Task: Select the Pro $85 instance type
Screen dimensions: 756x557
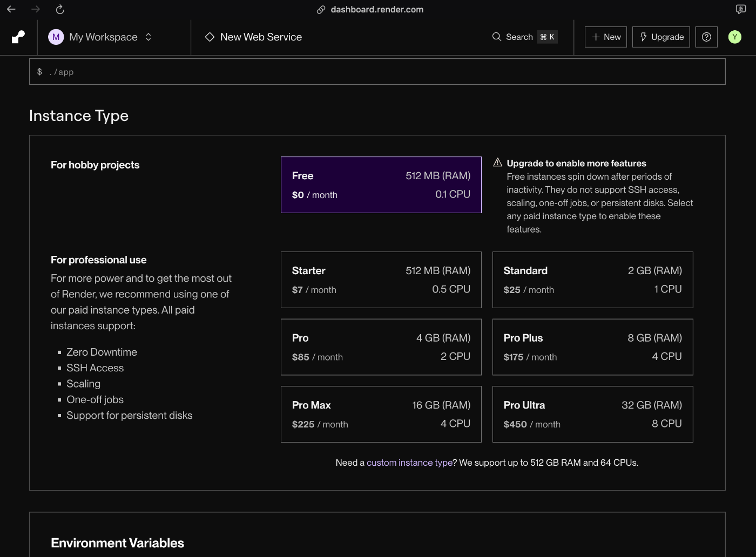Action: [x=381, y=347]
